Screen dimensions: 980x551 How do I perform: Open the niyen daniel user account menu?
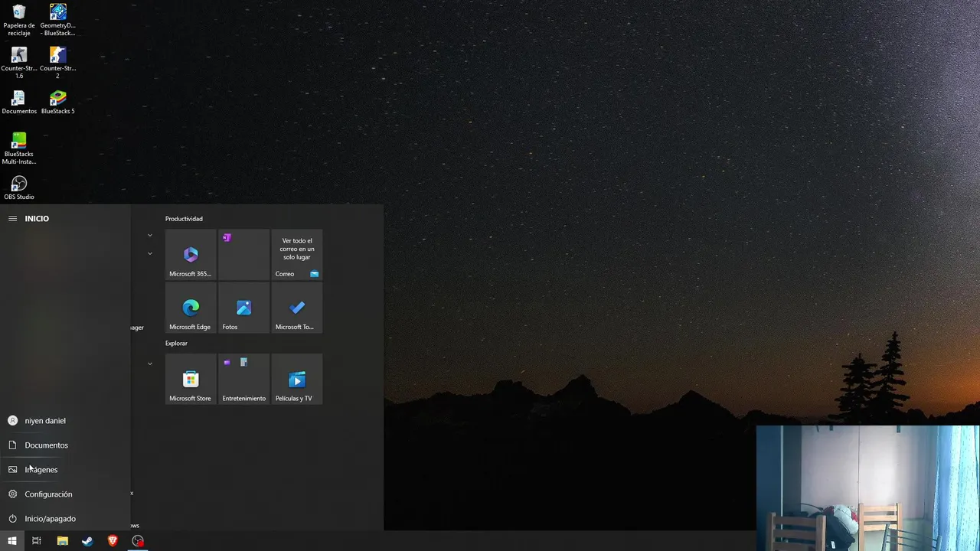click(x=65, y=421)
